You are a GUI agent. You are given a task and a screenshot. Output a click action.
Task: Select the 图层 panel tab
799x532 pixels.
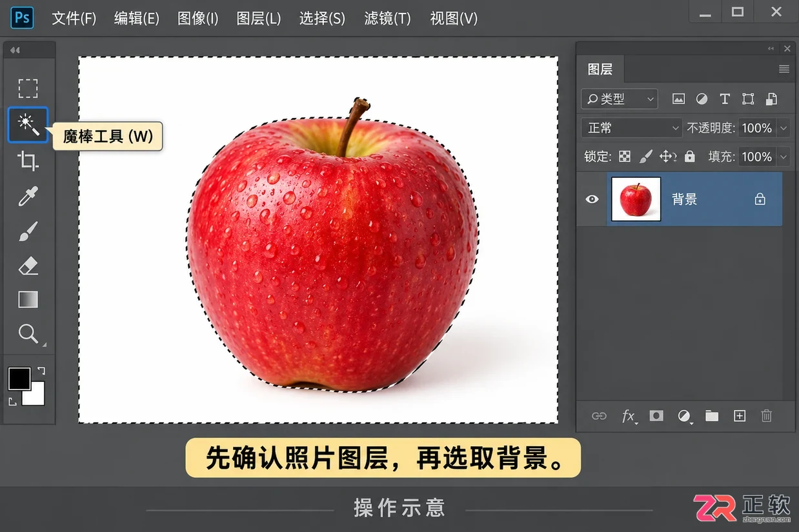tap(600, 69)
